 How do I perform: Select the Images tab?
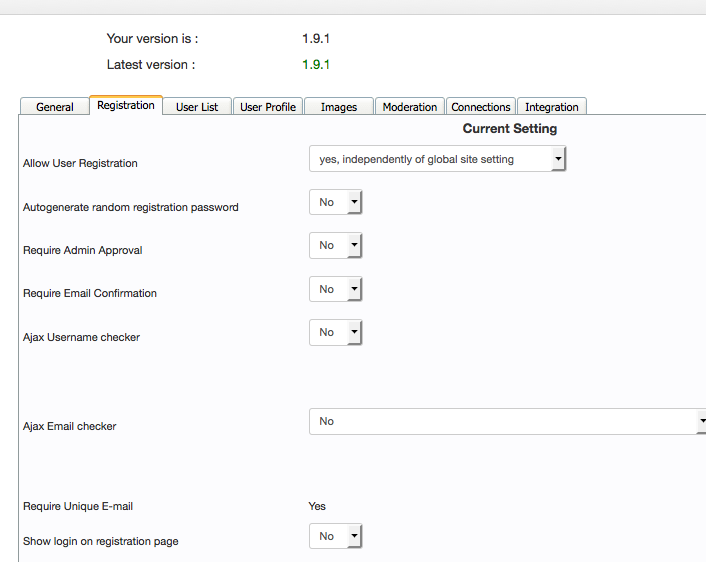click(339, 107)
